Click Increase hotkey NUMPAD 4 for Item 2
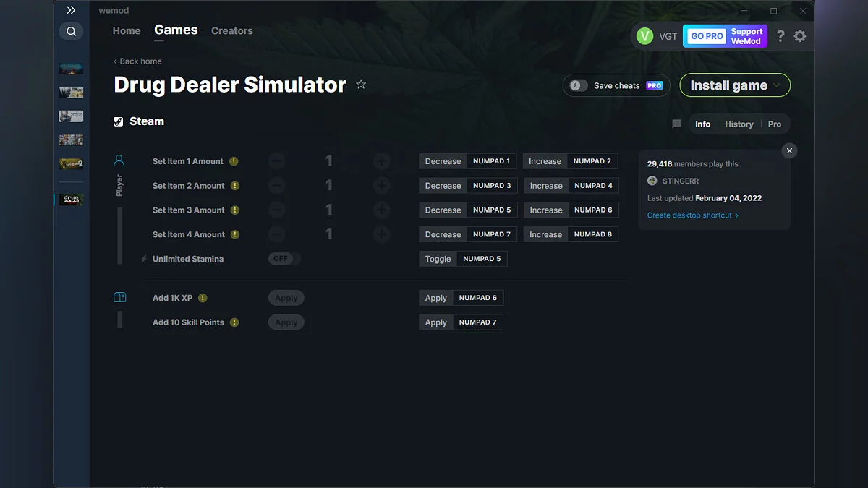 571,186
